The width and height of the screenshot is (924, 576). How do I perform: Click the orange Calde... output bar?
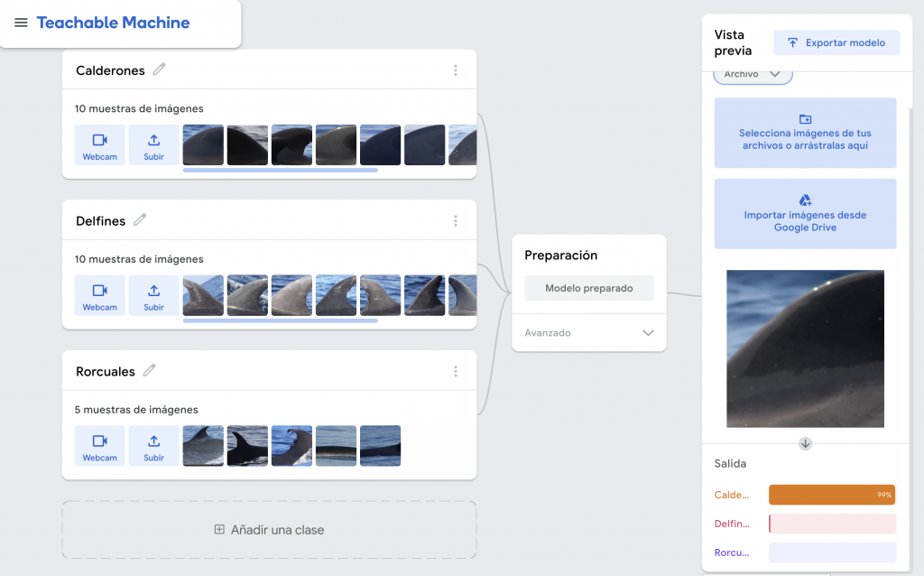point(832,495)
